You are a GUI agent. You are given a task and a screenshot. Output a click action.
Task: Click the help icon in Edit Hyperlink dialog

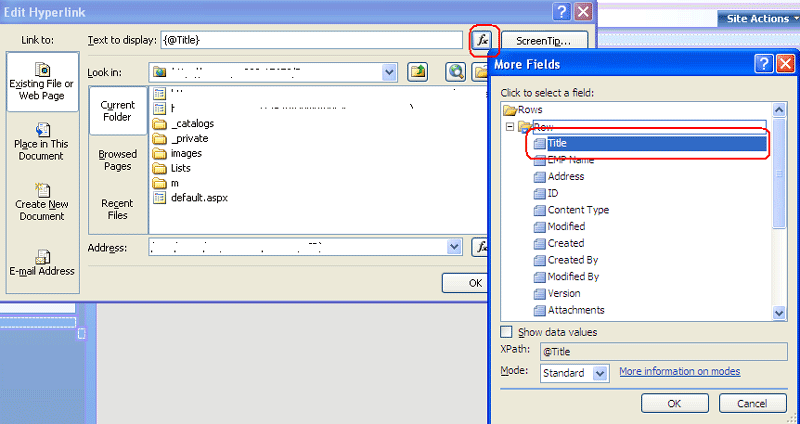tap(562, 12)
